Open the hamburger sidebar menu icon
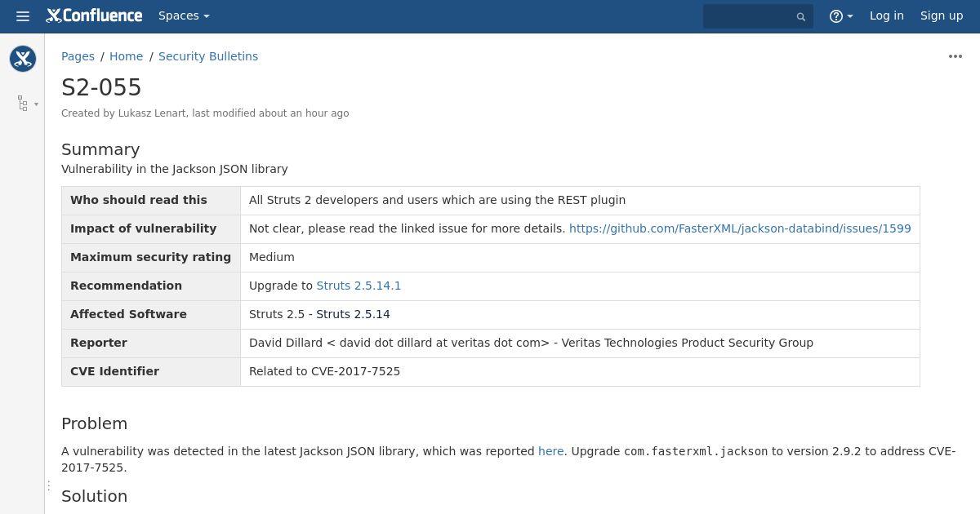The width and height of the screenshot is (980, 514). [23, 16]
